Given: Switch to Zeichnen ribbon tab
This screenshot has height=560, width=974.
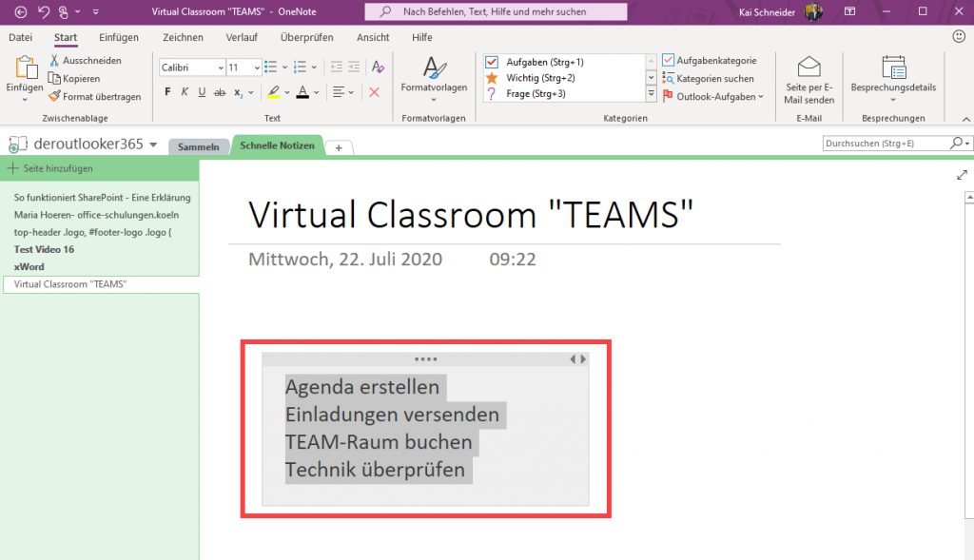Looking at the screenshot, I should [183, 37].
